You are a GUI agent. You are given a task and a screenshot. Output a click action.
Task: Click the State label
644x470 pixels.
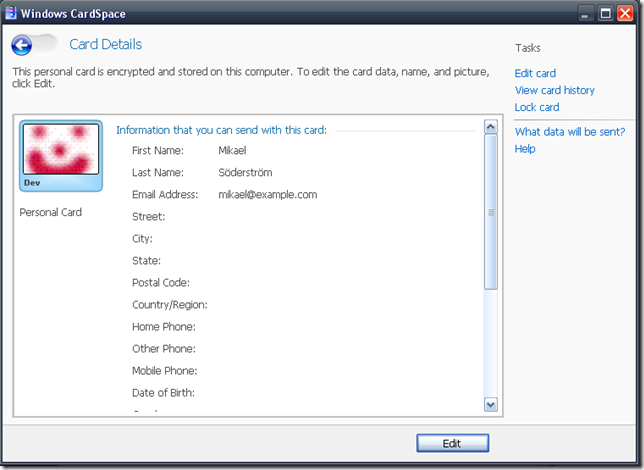(146, 260)
